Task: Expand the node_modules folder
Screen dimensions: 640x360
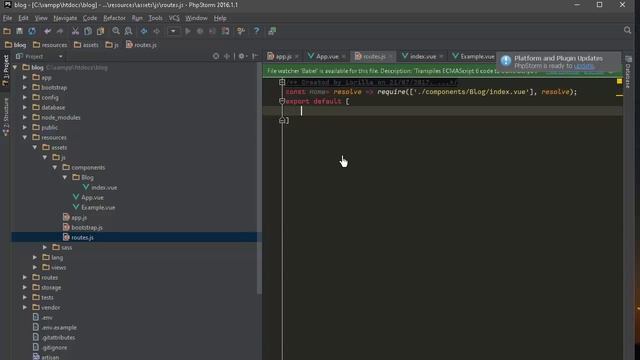Action: (25, 117)
